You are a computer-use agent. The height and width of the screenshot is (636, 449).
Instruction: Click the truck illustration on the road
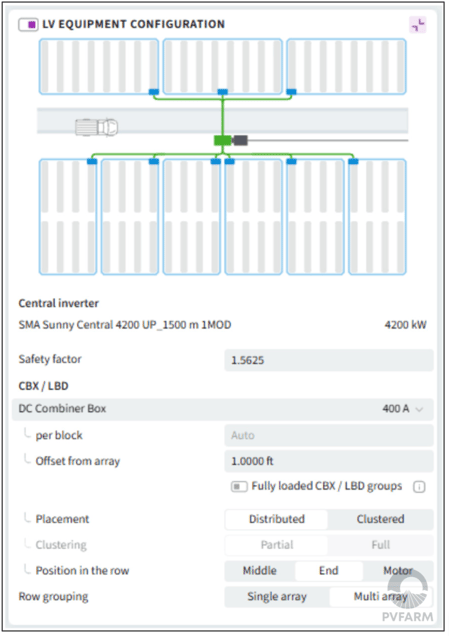click(x=97, y=127)
